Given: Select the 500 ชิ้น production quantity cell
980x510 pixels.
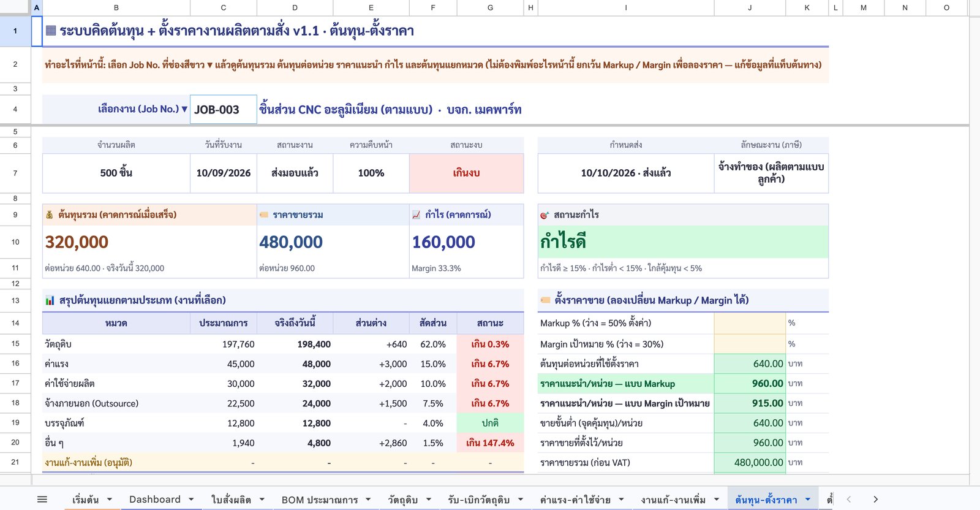Looking at the screenshot, I should pyautogui.click(x=116, y=173).
